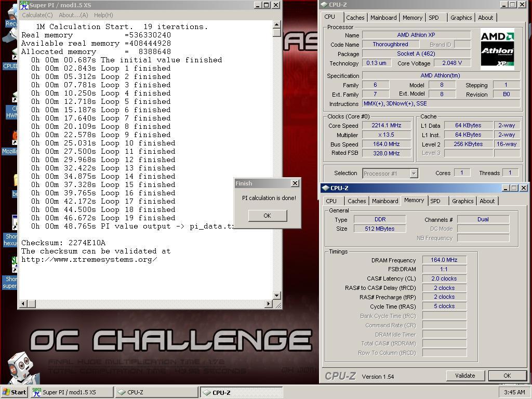This screenshot has width=532, height=399.
Task: Open About tab in lower CPU-Z window
Action: 487,201
